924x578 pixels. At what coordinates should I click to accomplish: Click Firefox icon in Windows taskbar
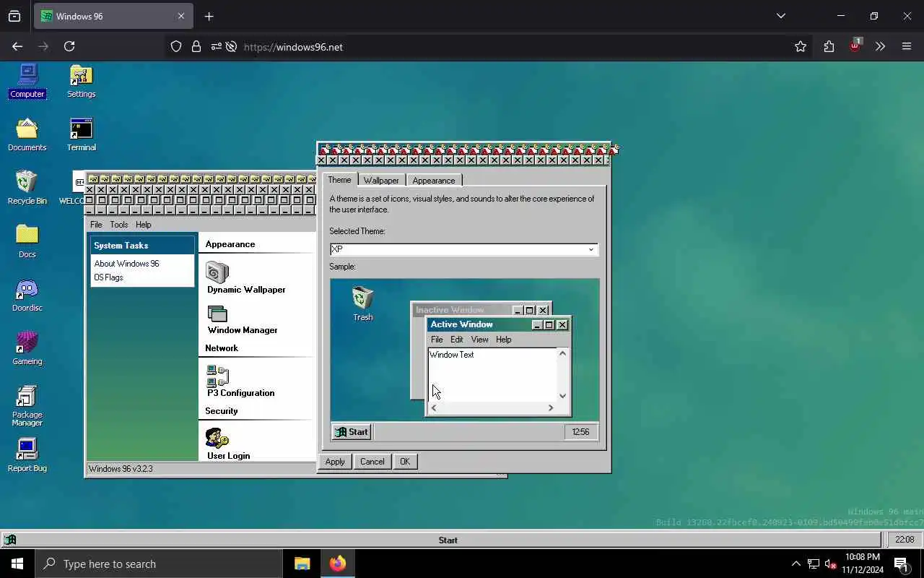pyautogui.click(x=338, y=564)
